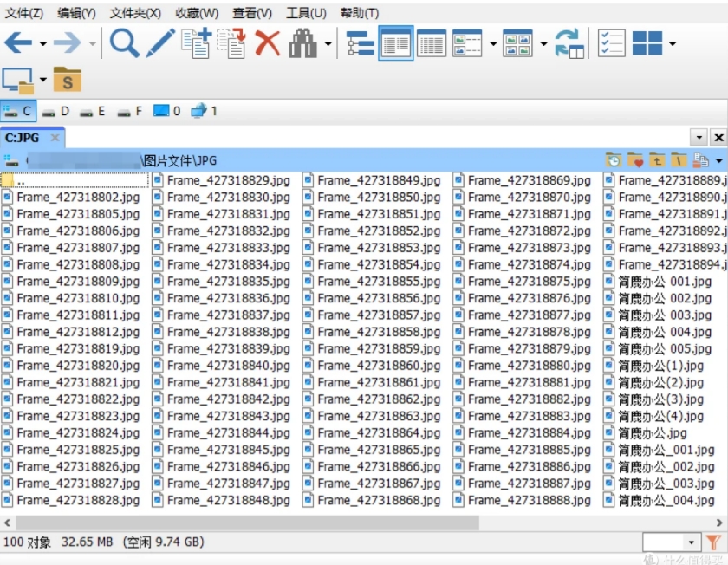Open dropdown next to back arrow
The image size is (728, 565).
[x=43, y=43]
